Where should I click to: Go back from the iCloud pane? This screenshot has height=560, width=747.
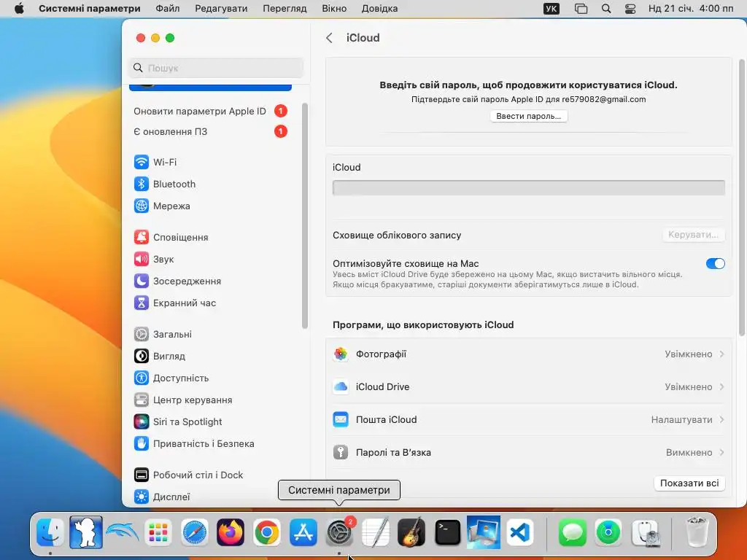329,38
